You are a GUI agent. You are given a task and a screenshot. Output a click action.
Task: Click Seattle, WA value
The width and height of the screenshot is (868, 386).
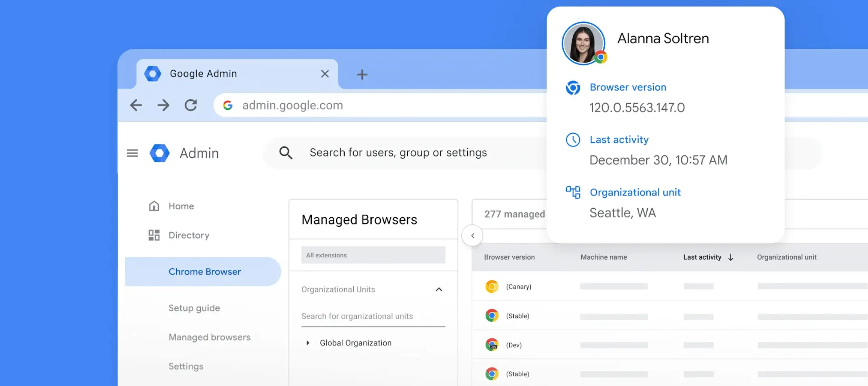tap(623, 213)
